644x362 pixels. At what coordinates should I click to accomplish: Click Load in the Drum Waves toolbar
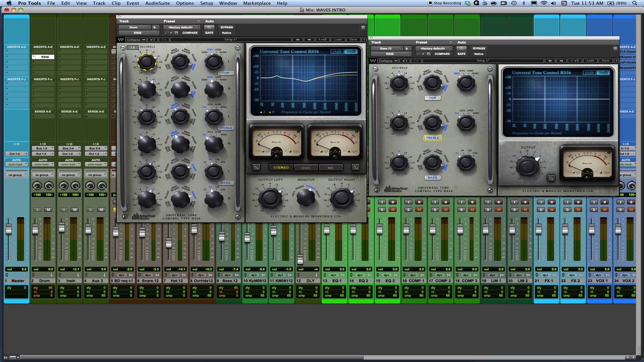(x=338, y=40)
